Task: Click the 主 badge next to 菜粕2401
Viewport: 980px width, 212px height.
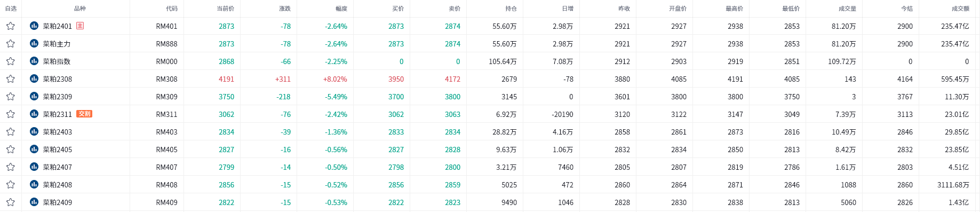Action: click(80, 26)
